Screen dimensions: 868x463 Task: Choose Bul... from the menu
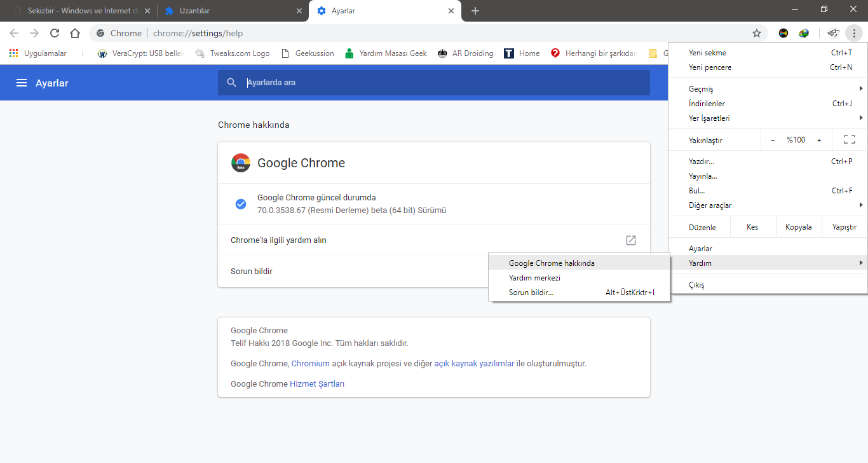click(768, 191)
